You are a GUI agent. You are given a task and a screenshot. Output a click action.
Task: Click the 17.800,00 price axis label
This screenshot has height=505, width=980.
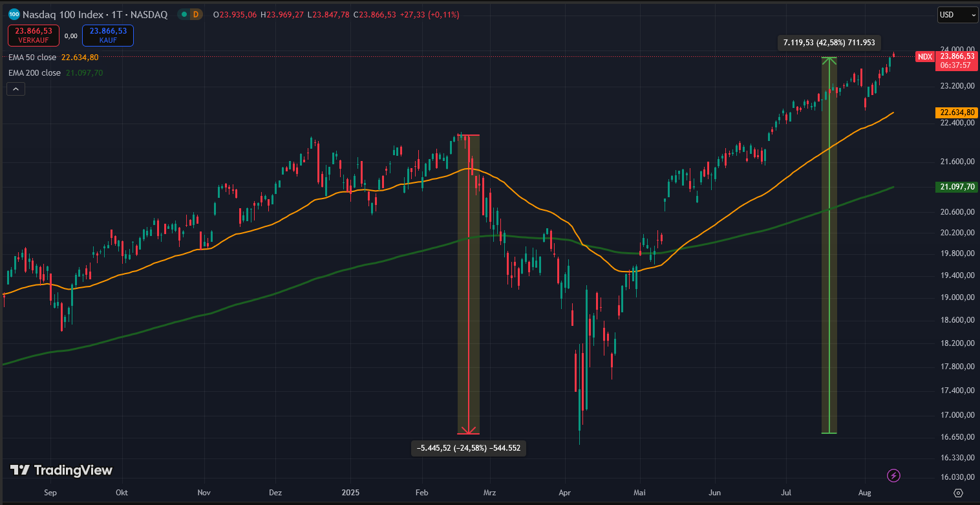point(956,367)
